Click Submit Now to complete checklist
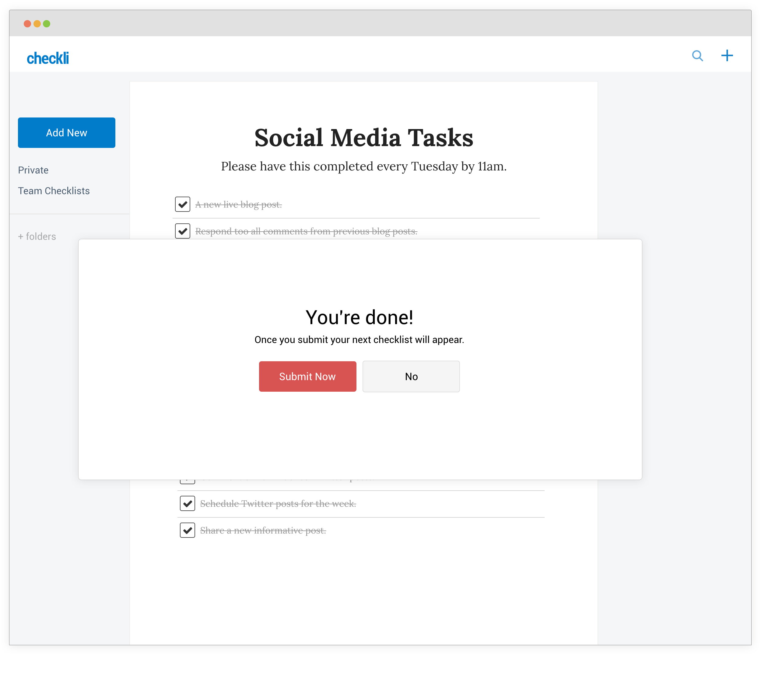The image size is (761, 700). click(x=307, y=376)
